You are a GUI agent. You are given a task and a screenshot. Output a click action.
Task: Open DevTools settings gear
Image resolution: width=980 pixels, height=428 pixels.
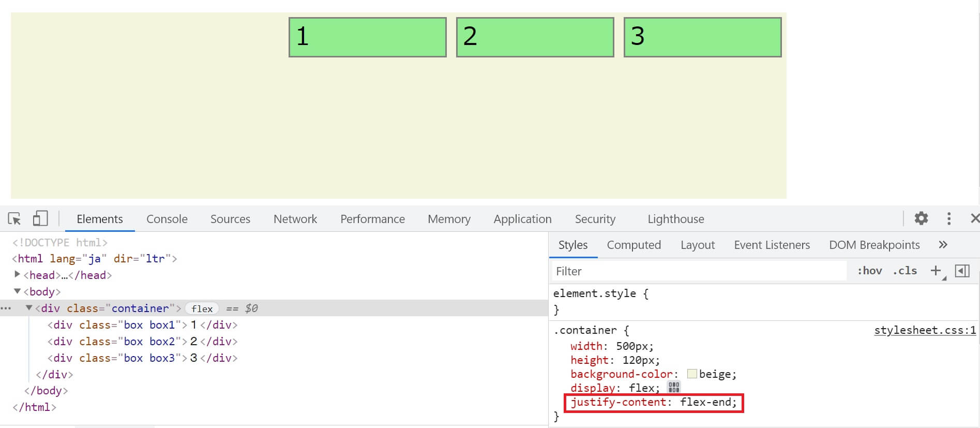click(921, 218)
